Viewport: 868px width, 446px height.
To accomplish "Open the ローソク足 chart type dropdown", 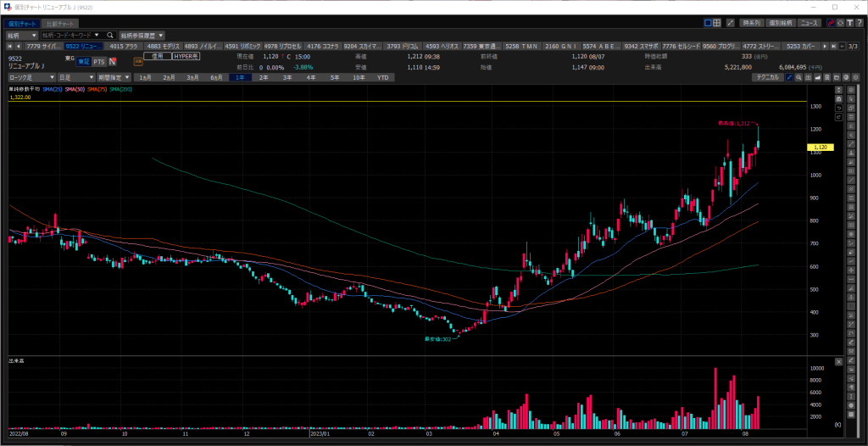I will (x=31, y=77).
